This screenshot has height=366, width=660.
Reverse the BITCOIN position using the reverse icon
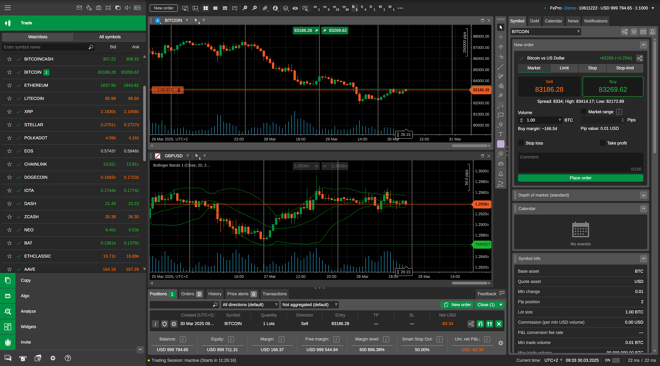coord(480,324)
